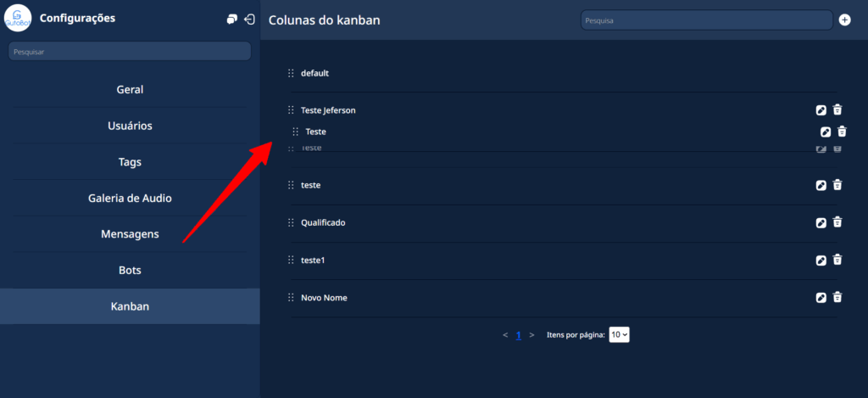868x398 pixels.
Task: Open Galeria de Audio menu item
Action: [130, 198]
